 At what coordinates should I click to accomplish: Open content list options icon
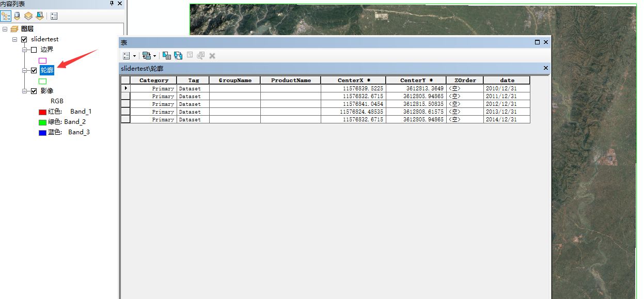54,15
